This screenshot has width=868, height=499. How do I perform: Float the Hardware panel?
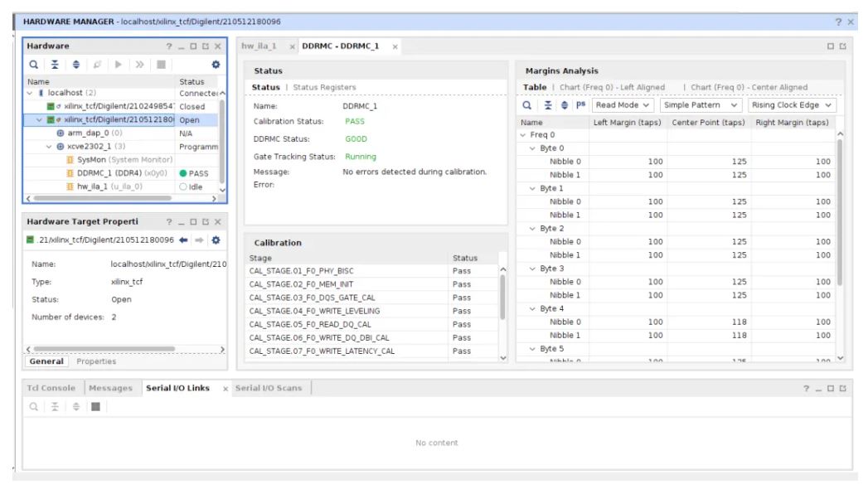(x=206, y=46)
